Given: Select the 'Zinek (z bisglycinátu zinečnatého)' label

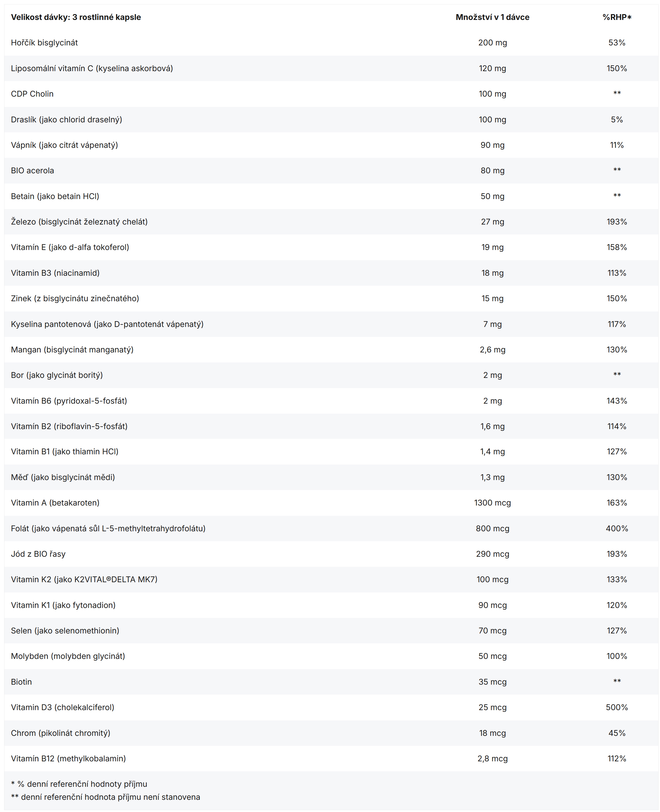Looking at the screenshot, I should [75, 298].
